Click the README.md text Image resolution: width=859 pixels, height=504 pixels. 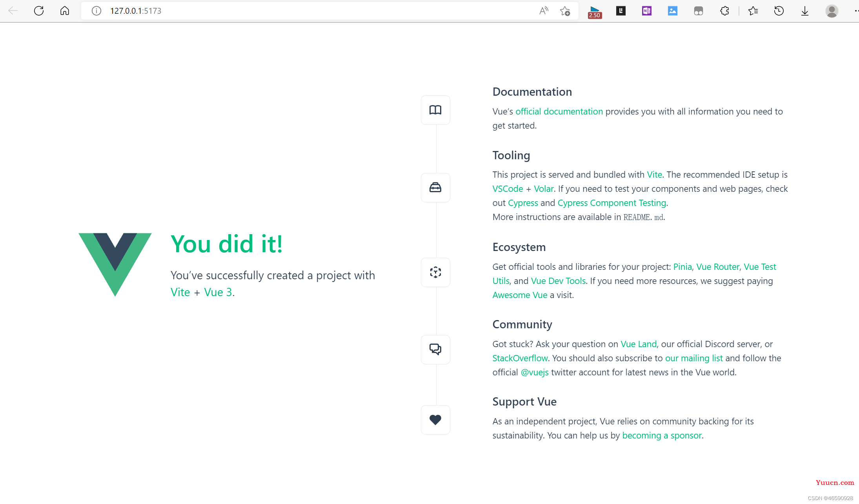[644, 217]
